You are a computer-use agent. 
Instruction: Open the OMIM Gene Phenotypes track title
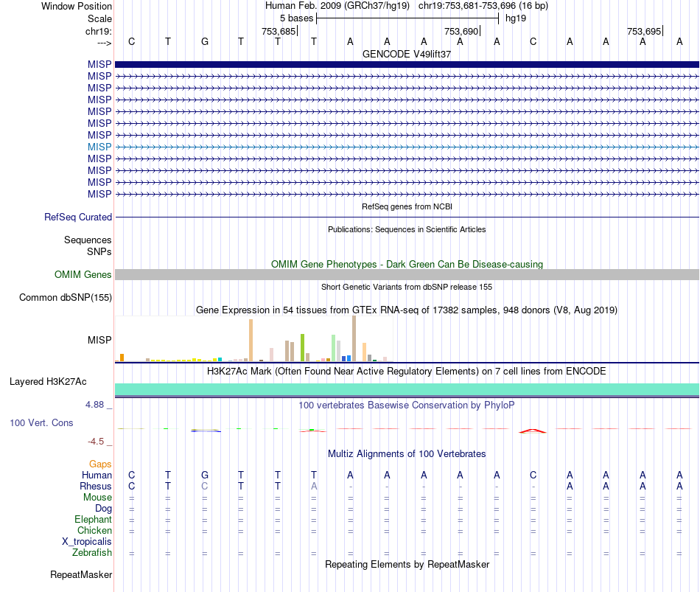click(407, 264)
